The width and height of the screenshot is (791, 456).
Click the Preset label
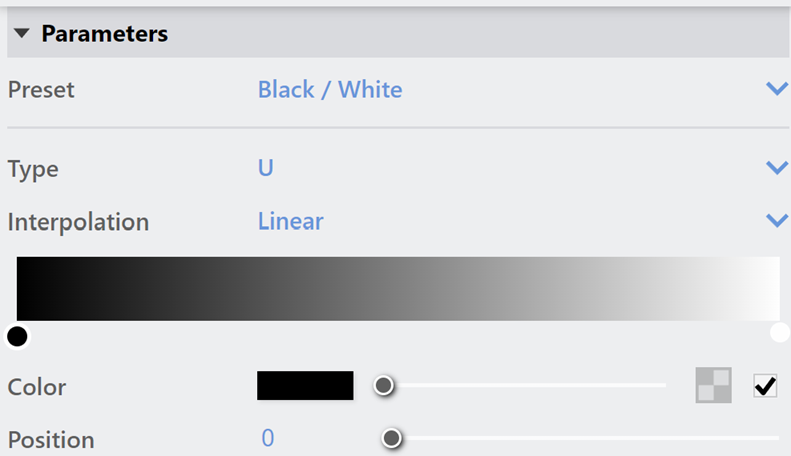pos(41,90)
